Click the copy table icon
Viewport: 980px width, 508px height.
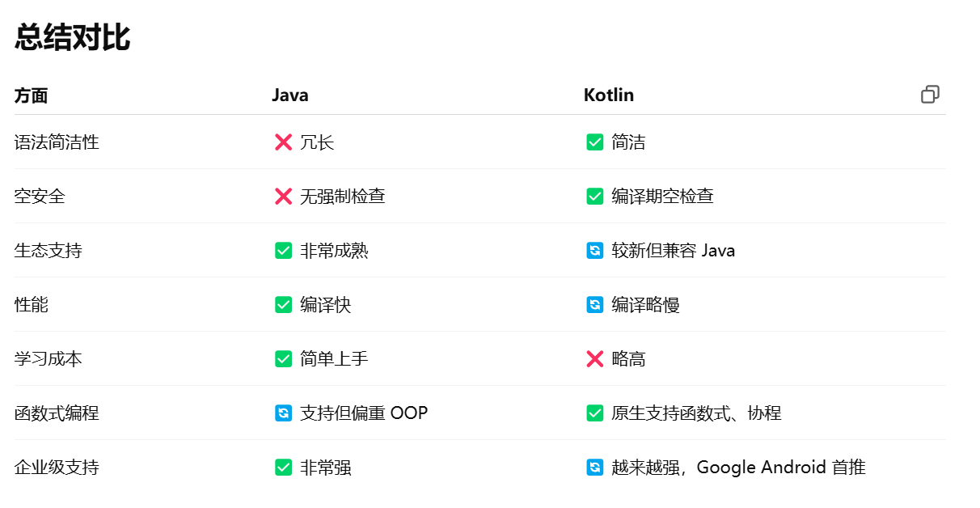pyautogui.click(x=930, y=95)
